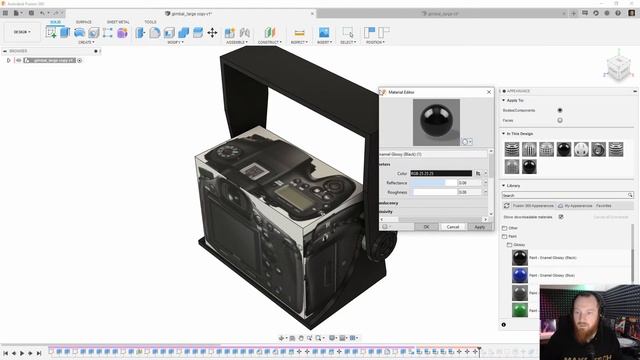Select the Create Sketch tool

click(x=51, y=32)
